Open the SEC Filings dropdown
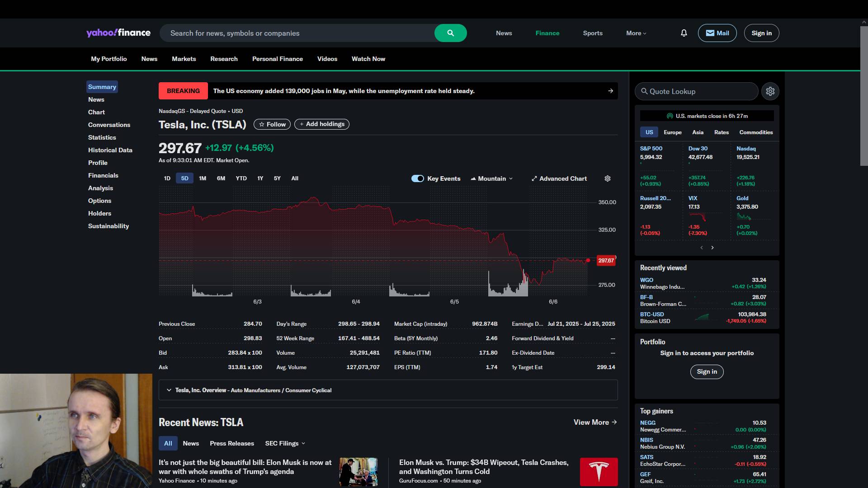This screenshot has width=868, height=488. (x=285, y=443)
